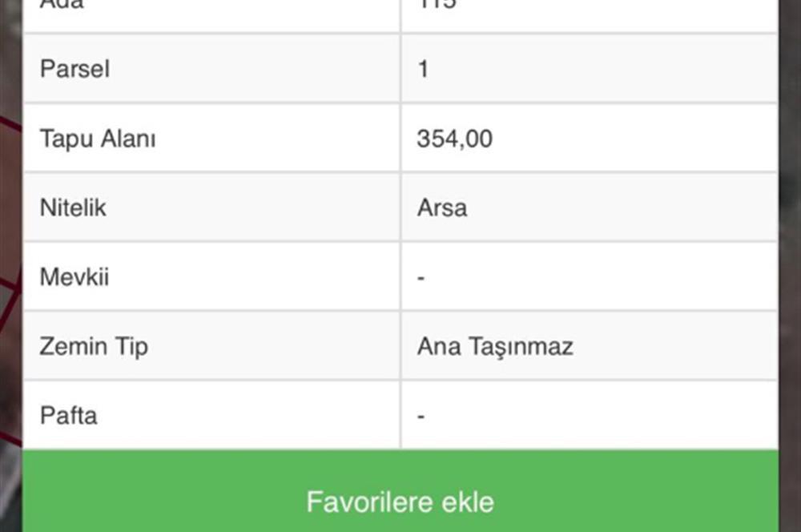Click the Ada value cell
The width and height of the screenshot is (801, 532).
[x=425, y=6]
